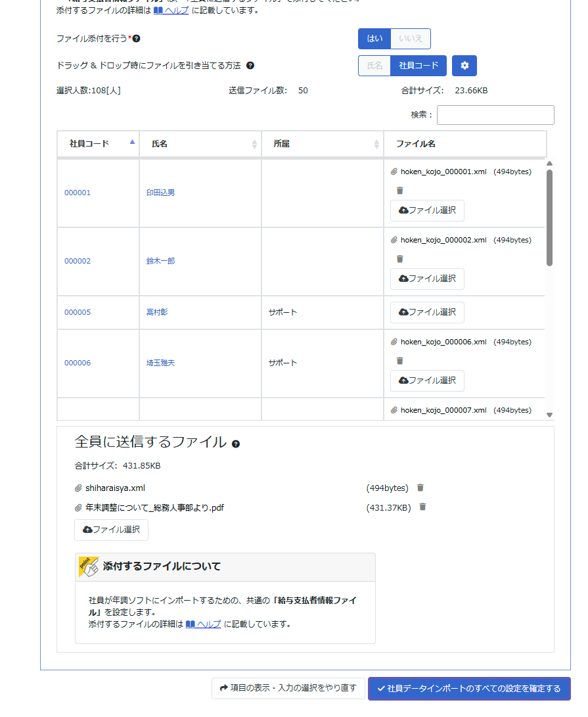Delete hoken_kojo_000002.xml using its trash icon
The height and width of the screenshot is (717, 588).
click(x=399, y=259)
